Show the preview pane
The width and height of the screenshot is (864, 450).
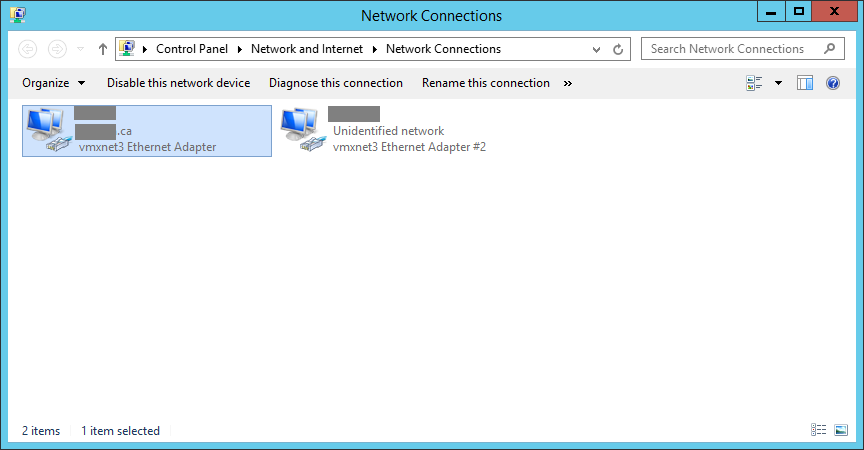(805, 83)
